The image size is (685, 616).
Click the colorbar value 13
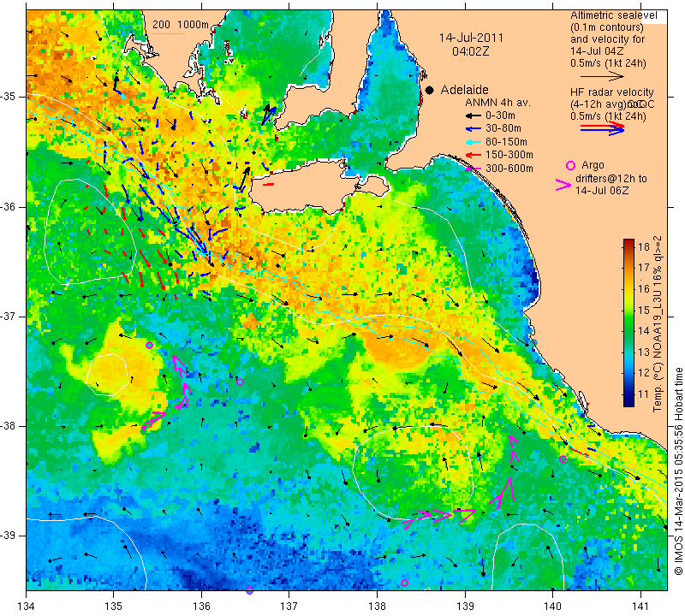(x=644, y=352)
